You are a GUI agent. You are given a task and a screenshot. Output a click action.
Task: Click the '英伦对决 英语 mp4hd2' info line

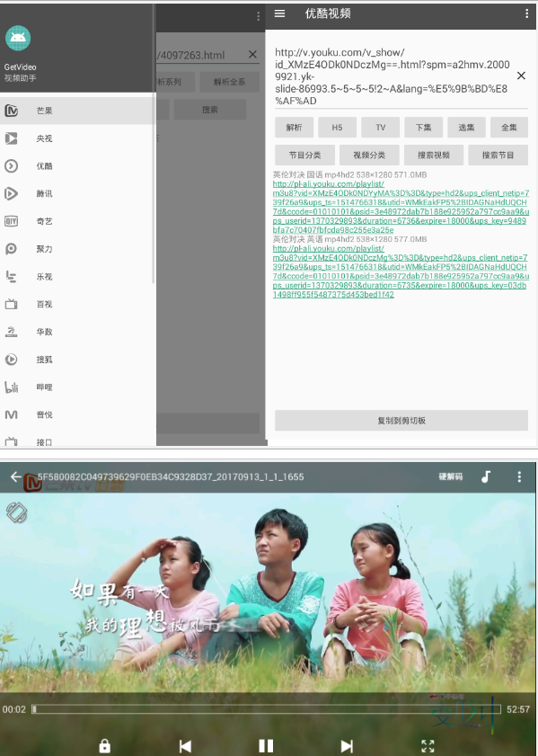click(x=349, y=239)
